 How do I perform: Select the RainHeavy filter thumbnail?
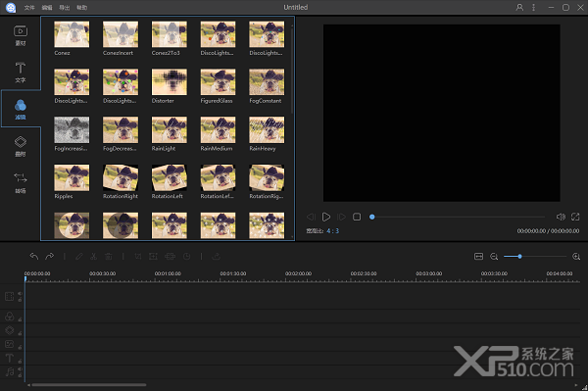[267, 129]
